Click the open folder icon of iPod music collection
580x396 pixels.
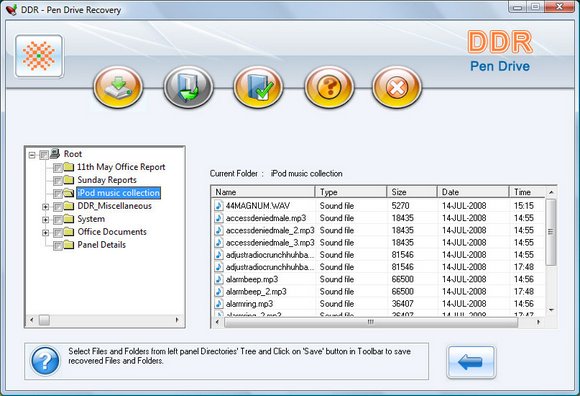[69, 193]
